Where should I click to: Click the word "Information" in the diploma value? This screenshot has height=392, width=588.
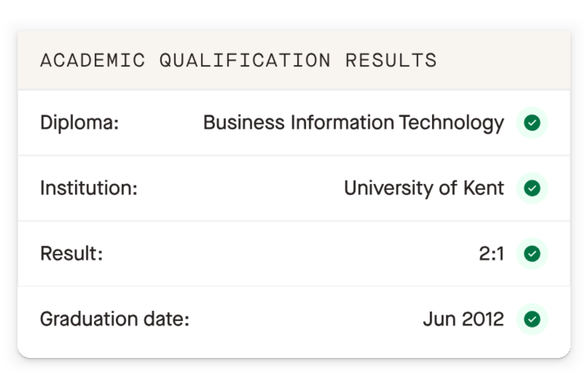[342, 122]
